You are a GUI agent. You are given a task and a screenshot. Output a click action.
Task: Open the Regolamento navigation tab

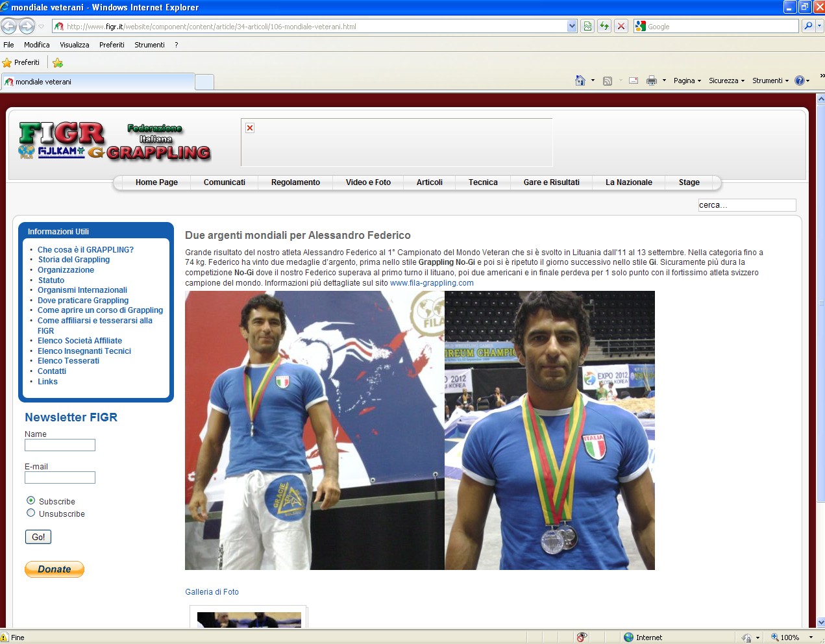295,182
